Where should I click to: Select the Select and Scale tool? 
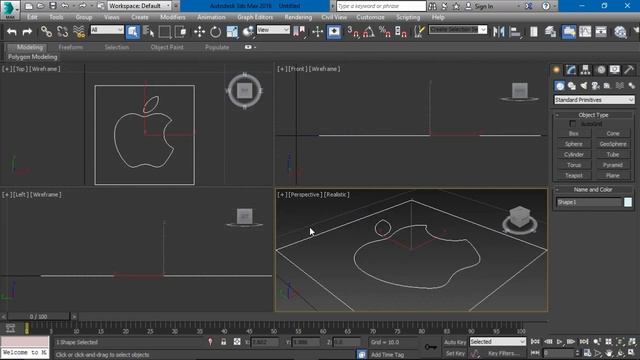click(232, 32)
